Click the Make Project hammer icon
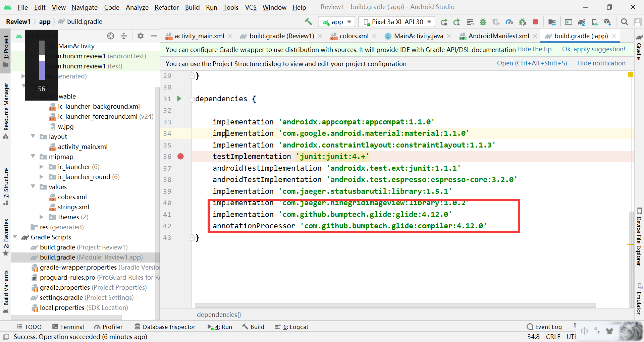This screenshot has height=342, width=644. (x=308, y=22)
